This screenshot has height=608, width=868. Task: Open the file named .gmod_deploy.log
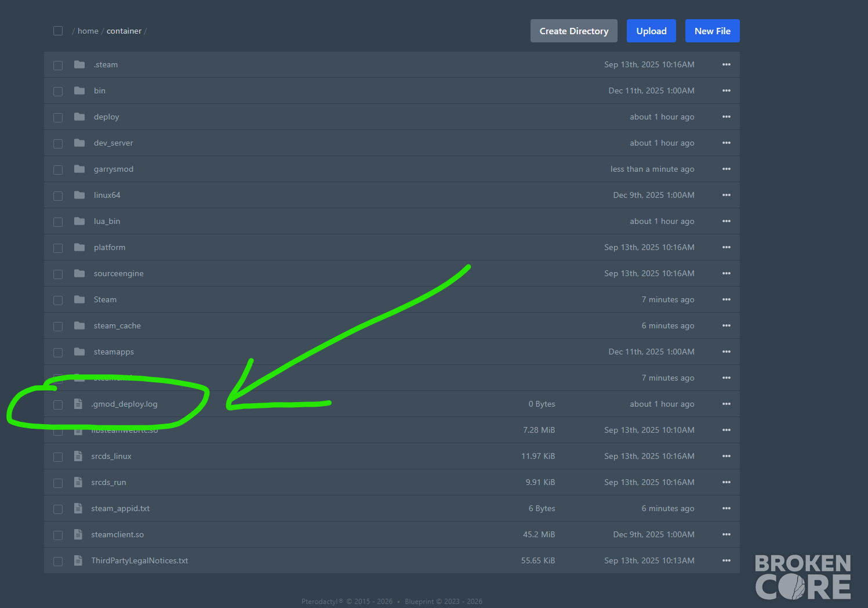[x=124, y=404]
